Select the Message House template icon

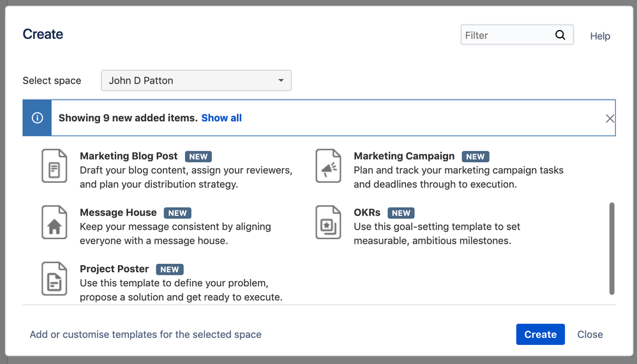(x=54, y=222)
